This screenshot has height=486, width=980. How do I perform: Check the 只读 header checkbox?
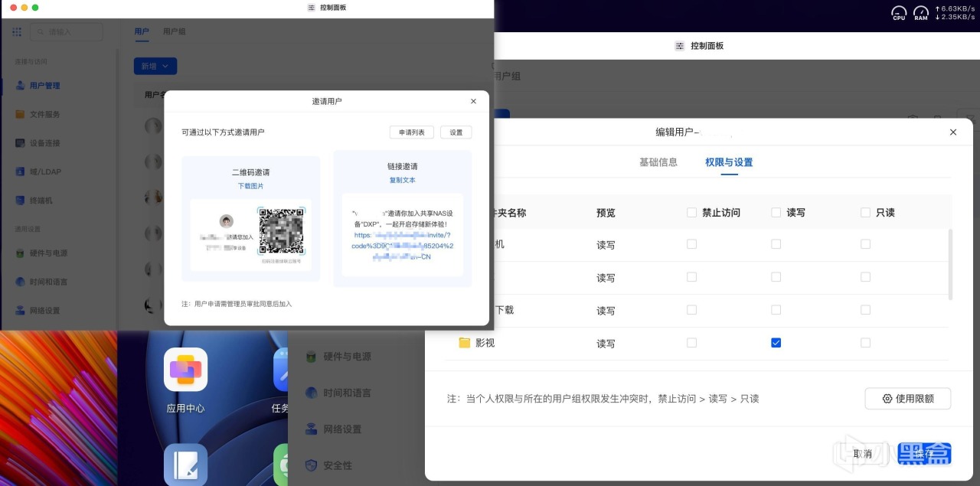[866, 213]
